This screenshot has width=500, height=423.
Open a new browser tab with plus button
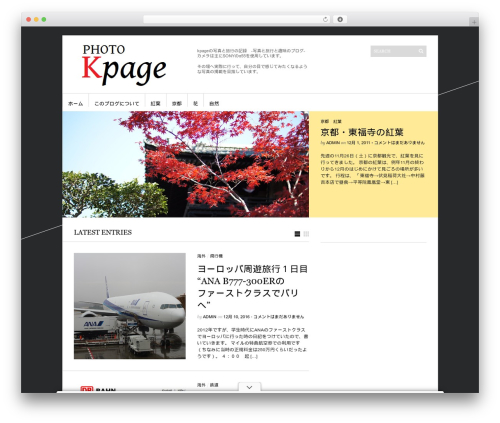(x=474, y=22)
